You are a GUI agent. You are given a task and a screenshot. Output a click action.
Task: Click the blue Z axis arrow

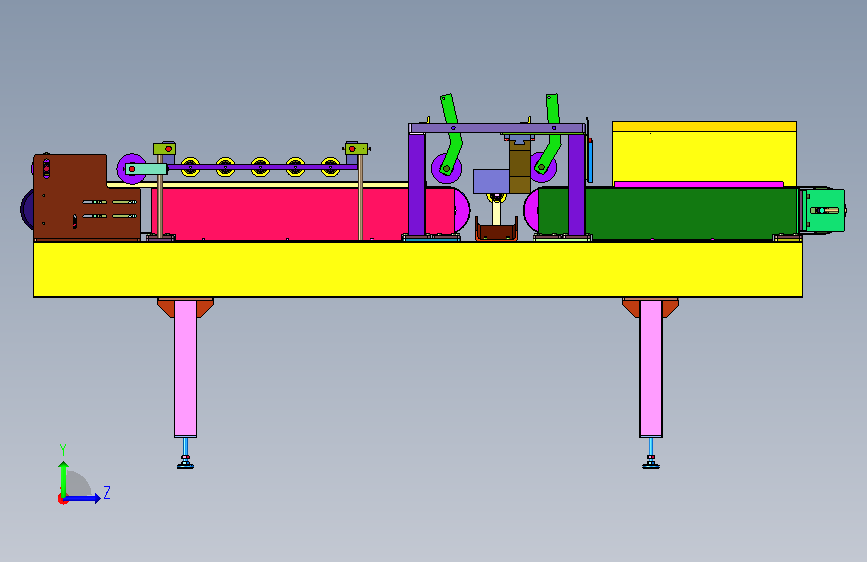pyautogui.click(x=83, y=498)
